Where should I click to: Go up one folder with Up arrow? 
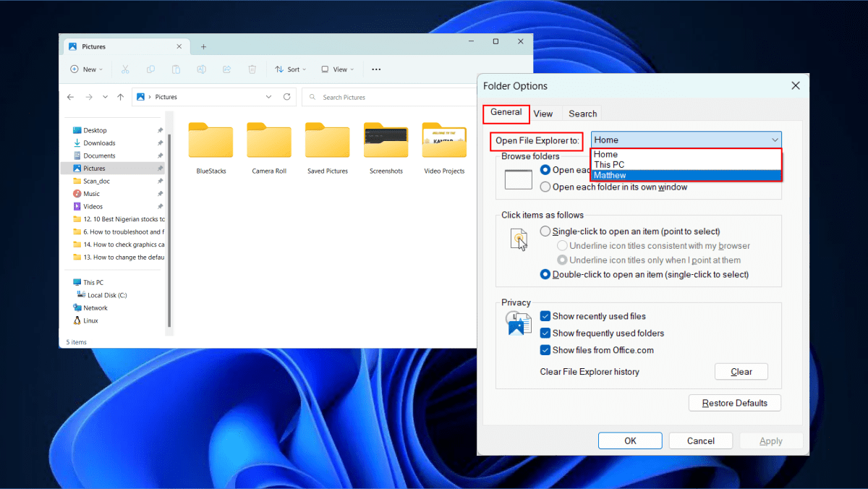click(121, 97)
